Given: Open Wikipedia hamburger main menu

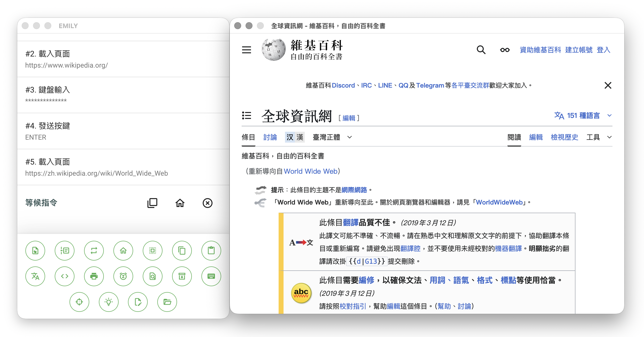Looking at the screenshot, I should (x=247, y=50).
